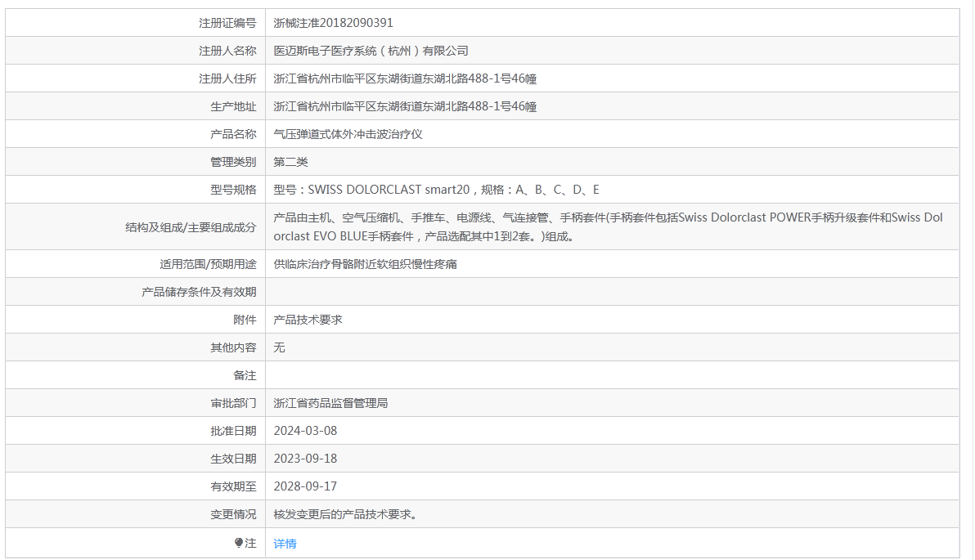Select effective date 2023-09-18

point(305,459)
